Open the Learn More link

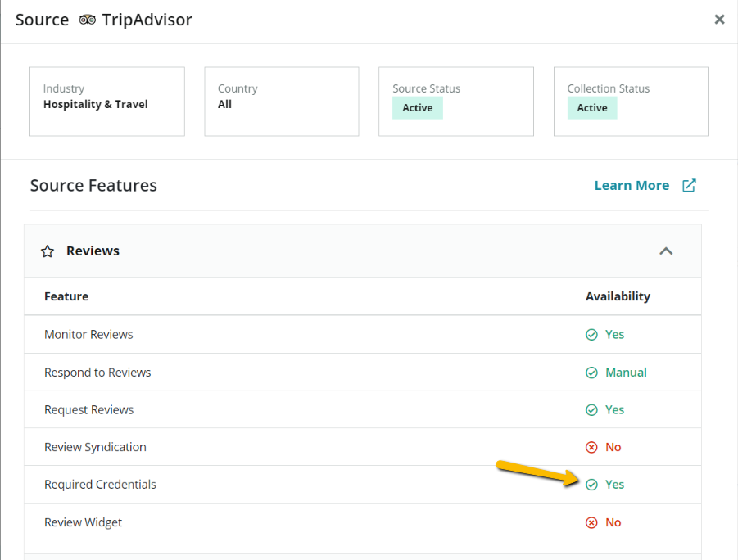(x=632, y=185)
